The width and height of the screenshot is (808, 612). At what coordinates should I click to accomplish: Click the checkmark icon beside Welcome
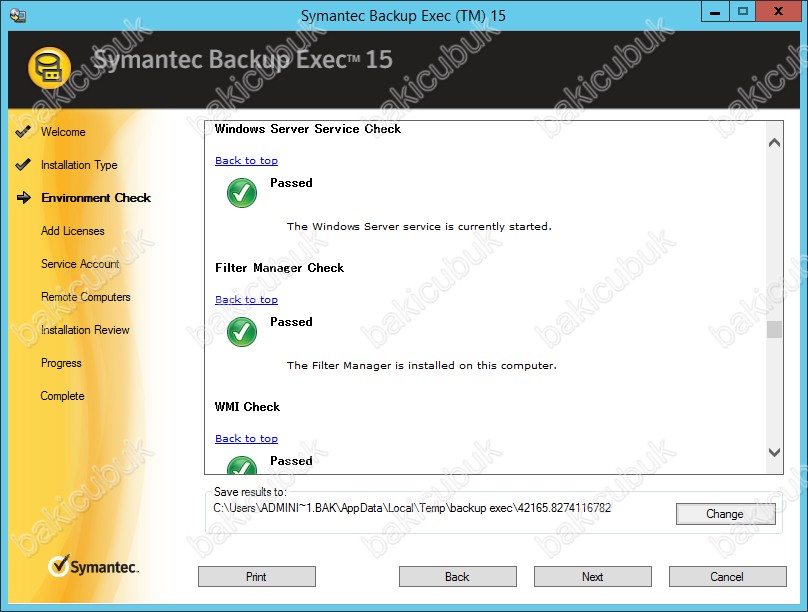point(23,132)
